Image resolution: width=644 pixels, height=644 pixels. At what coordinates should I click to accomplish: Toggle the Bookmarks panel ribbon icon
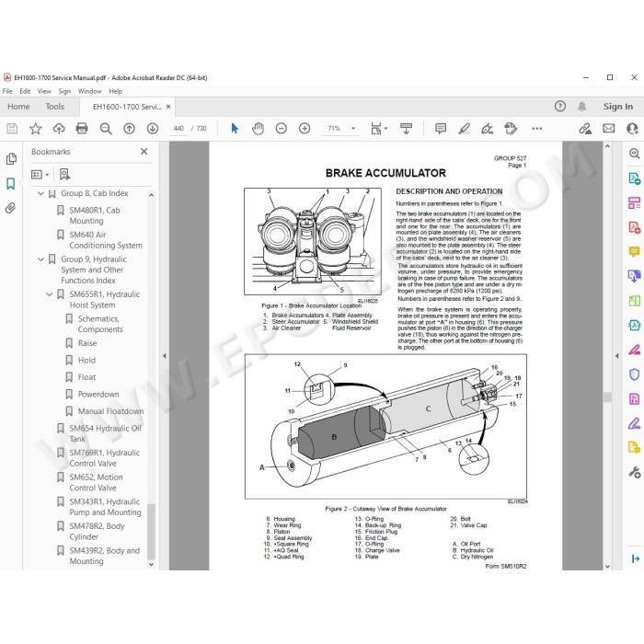tap(11, 184)
